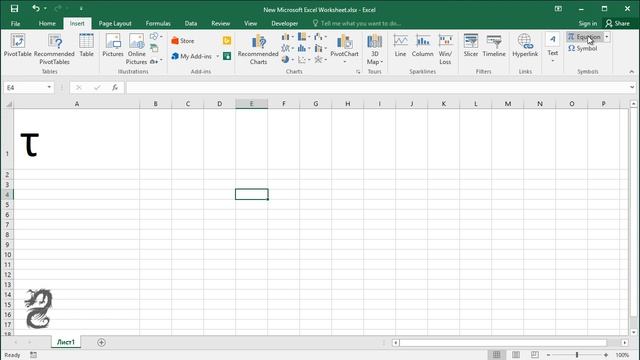Insert an Equation
Viewport: 640px width, 360px height.
[584, 37]
